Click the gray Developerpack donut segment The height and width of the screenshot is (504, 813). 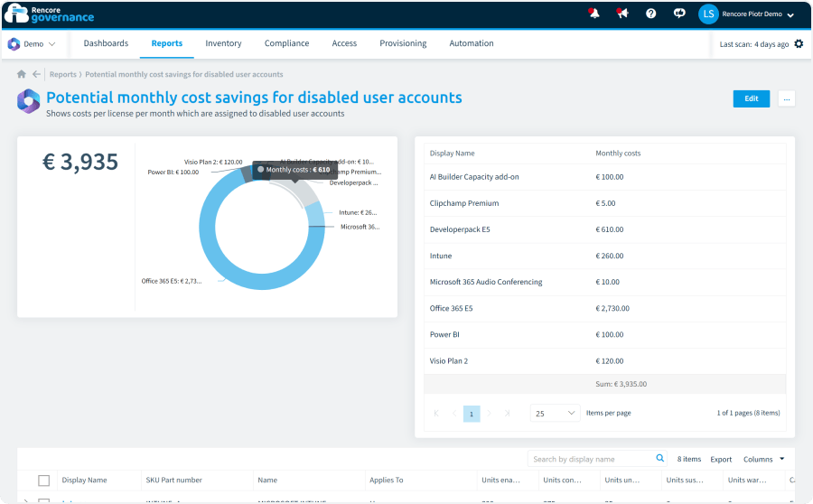[x=304, y=191]
